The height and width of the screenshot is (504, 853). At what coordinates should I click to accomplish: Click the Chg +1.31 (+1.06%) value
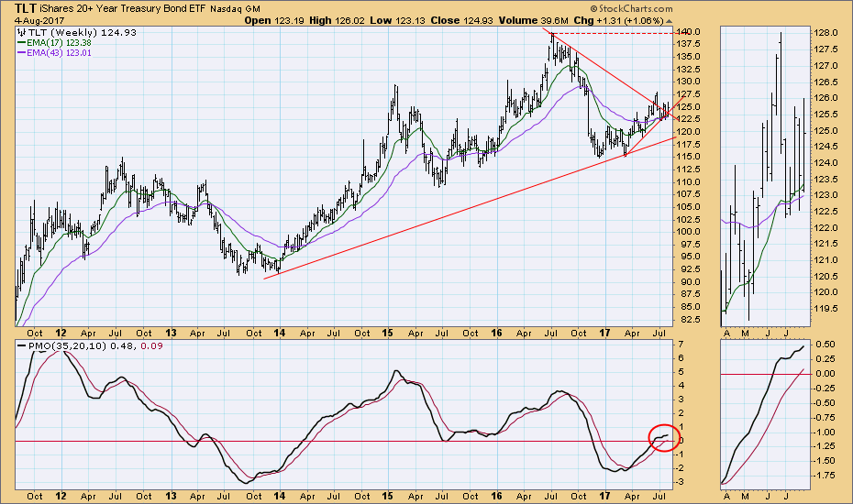[618, 21]
